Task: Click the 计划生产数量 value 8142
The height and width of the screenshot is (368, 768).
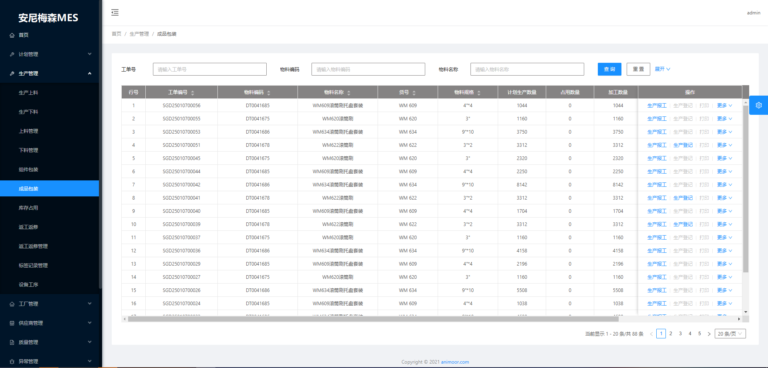Action: pos(522,185)
